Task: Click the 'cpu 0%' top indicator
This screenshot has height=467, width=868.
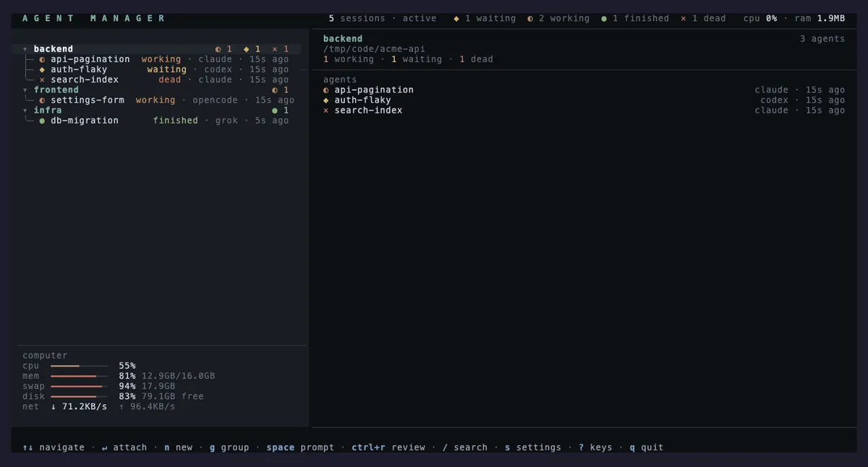Action: pos(760,18)
